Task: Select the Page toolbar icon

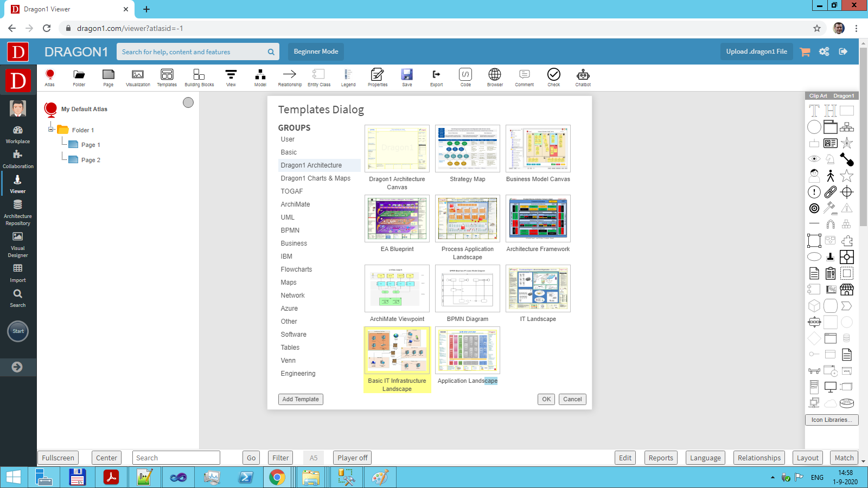Action: (108, 78)
